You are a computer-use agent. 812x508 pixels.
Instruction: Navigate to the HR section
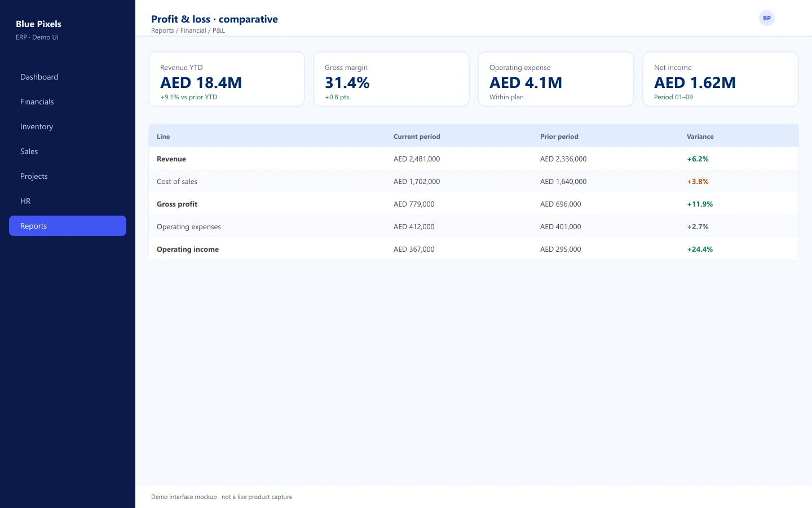click(68, 201)
